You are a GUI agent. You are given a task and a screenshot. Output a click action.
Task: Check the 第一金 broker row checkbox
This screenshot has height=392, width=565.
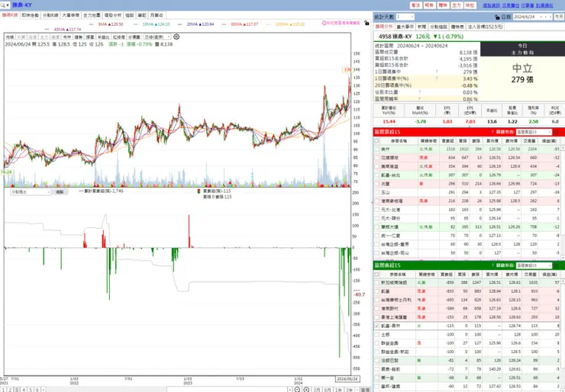click(x=377, y=378)
